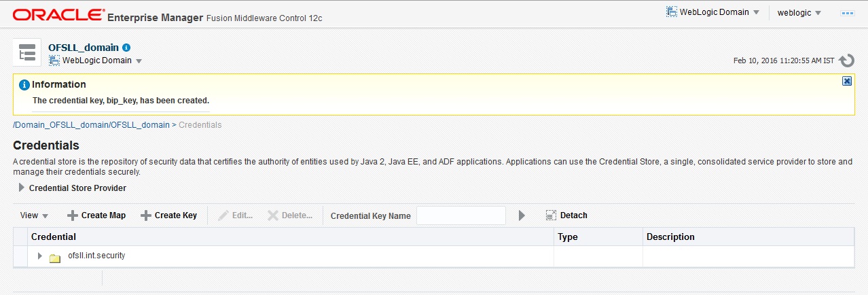The height and width of the screenshot is (295, 868).
Task: Click the Credentials heading text
Action: tap(46, 145)
